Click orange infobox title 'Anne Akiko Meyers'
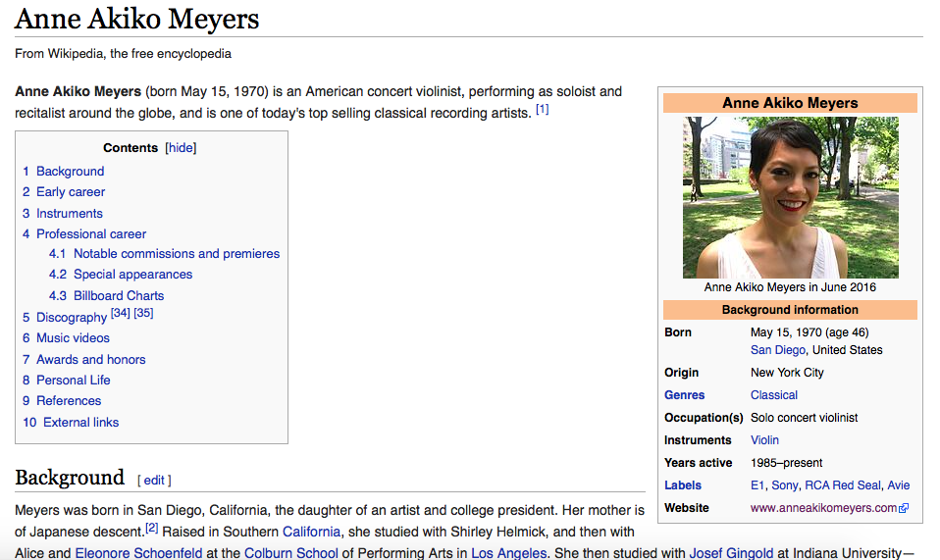 coord(790,103)
